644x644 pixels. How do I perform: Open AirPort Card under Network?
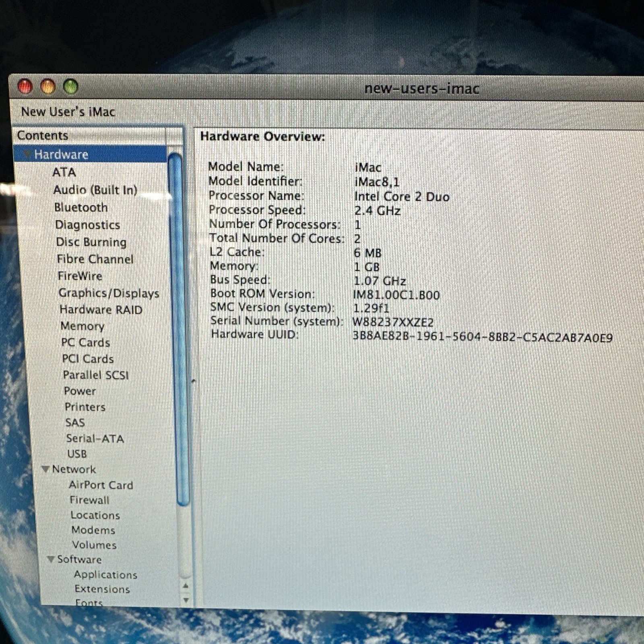tap(101, 485)
